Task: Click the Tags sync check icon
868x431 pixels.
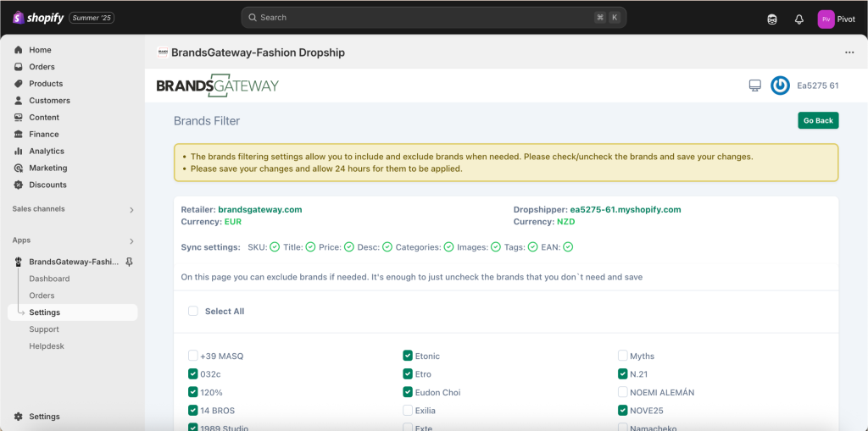Action: pos(532,246)
